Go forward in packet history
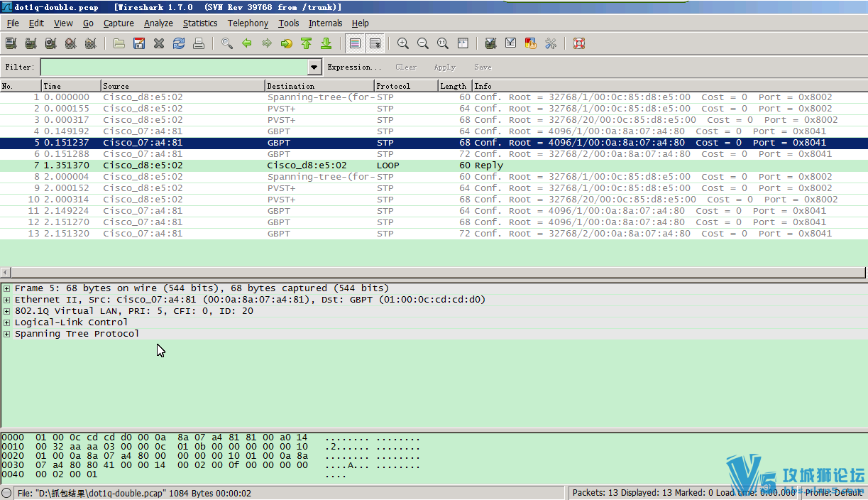 coord(267,43)
